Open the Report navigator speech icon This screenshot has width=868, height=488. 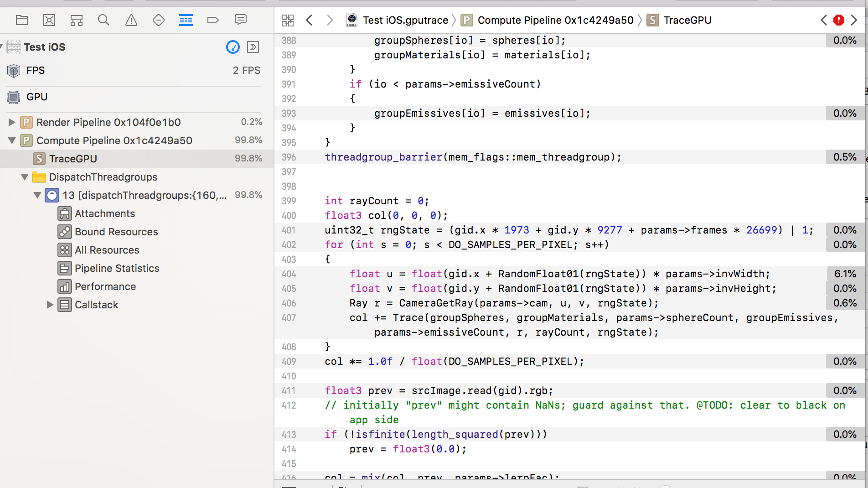coord(241,20)
